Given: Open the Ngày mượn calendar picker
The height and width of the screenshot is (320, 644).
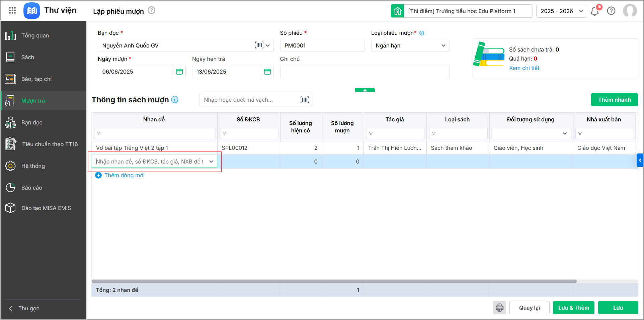Looking at the screenshot, I should pyautogui.click(x=179, y=72).
